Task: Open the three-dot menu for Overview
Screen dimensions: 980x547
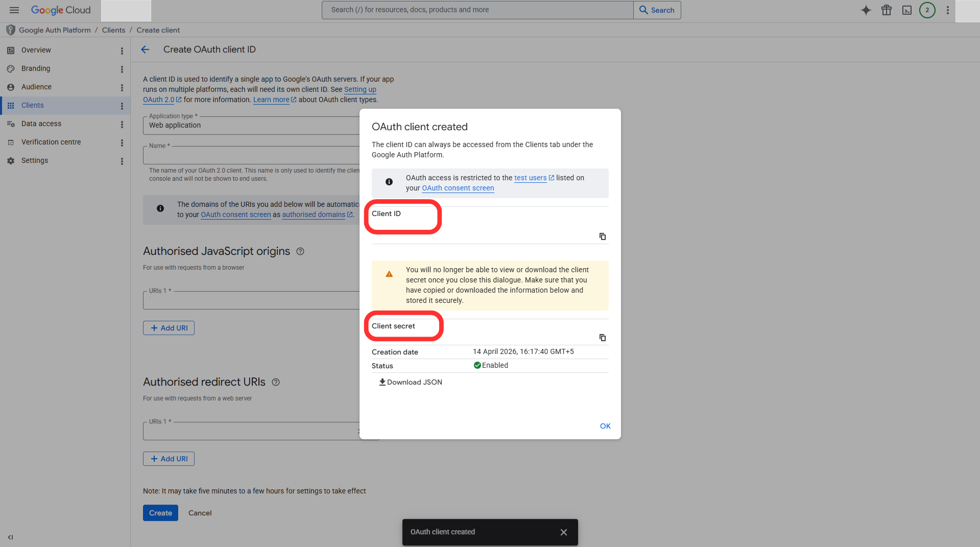Action: (x=122, y=51)
